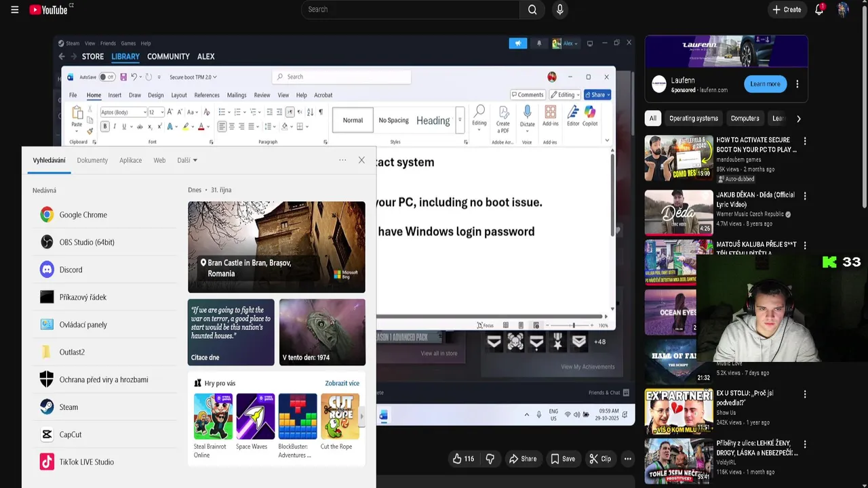The image size is (868, 488).
Task: Select the Aplikace tab in search panel
Action: 130,160
